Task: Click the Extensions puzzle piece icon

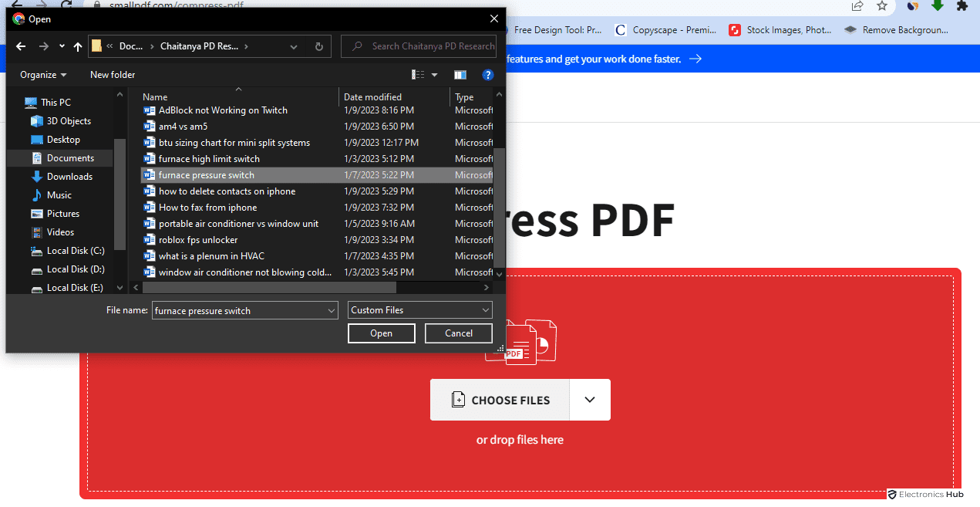Action: [961, 5]
